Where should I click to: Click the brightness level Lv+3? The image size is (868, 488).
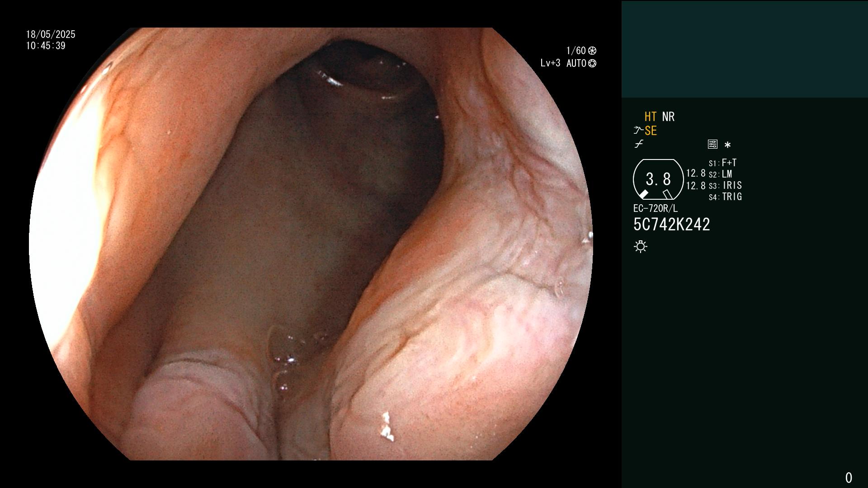pos(550,63)
